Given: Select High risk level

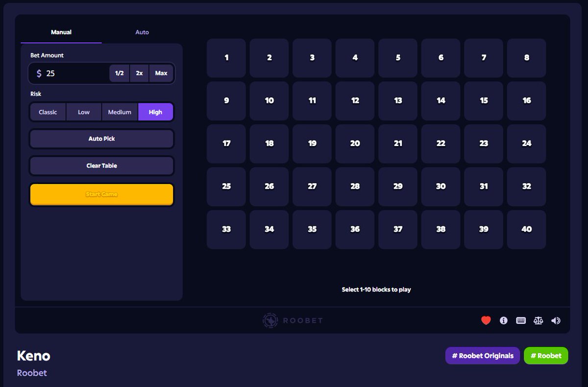Looking at the screenshot, I should click(x=155, y=112).
